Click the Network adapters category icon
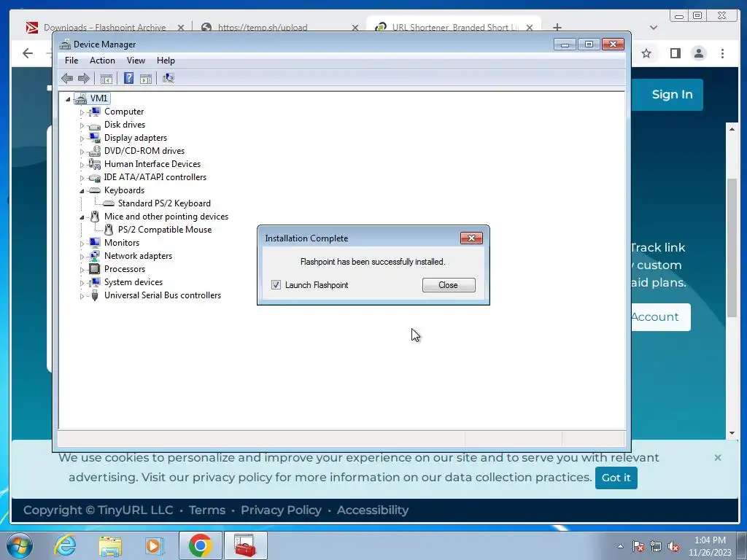This screenshot has width=747, height=560. 95,256
